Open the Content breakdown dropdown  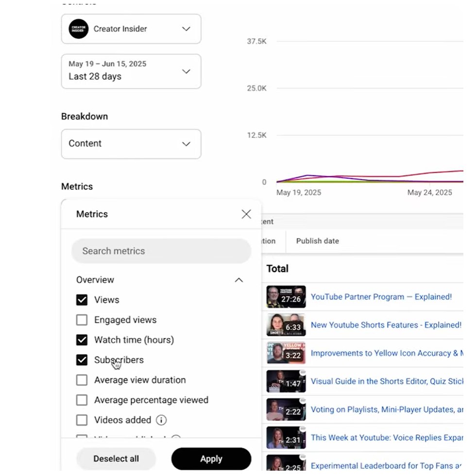click(131, 144)
